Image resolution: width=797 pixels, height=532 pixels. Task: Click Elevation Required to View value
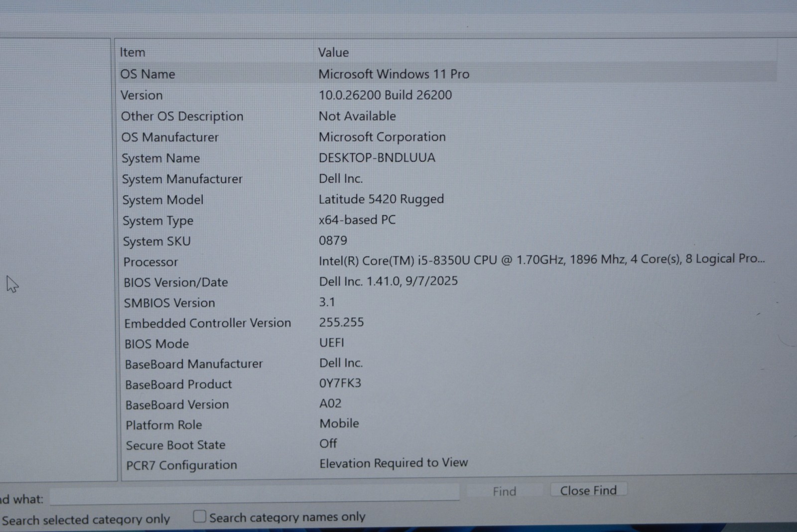coord(394,463)
